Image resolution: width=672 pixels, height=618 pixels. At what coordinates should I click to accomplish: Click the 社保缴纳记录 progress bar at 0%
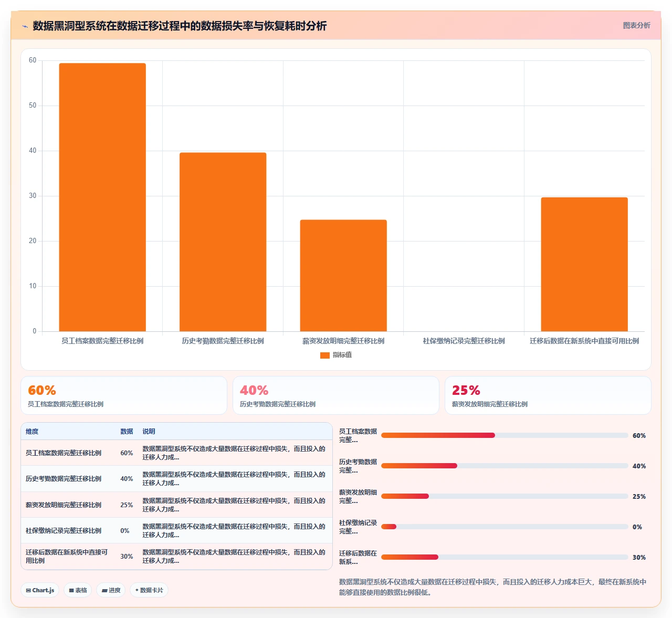(505, 527)
